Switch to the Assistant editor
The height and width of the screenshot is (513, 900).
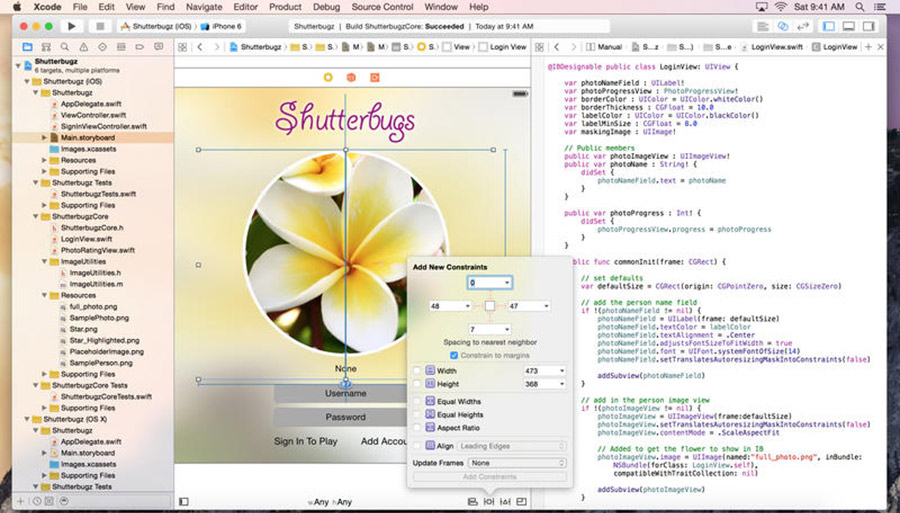click(782, 26)
